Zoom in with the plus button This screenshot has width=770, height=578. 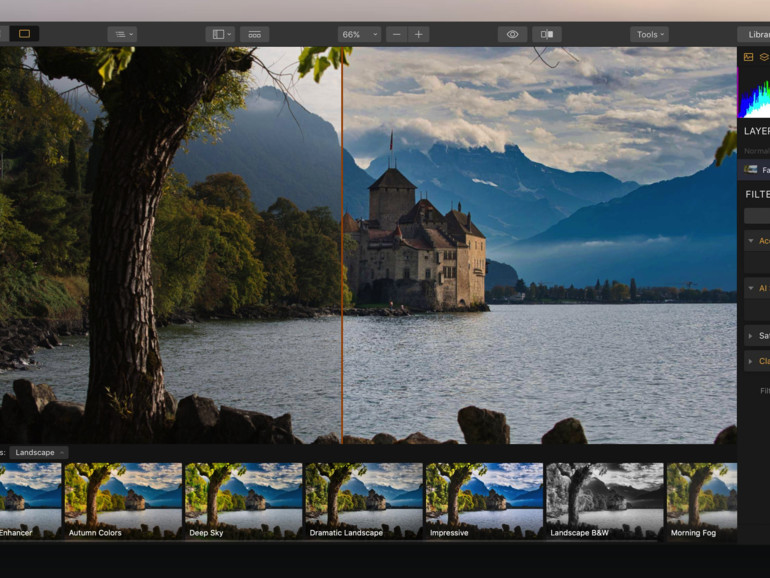(x=418, y=34)
